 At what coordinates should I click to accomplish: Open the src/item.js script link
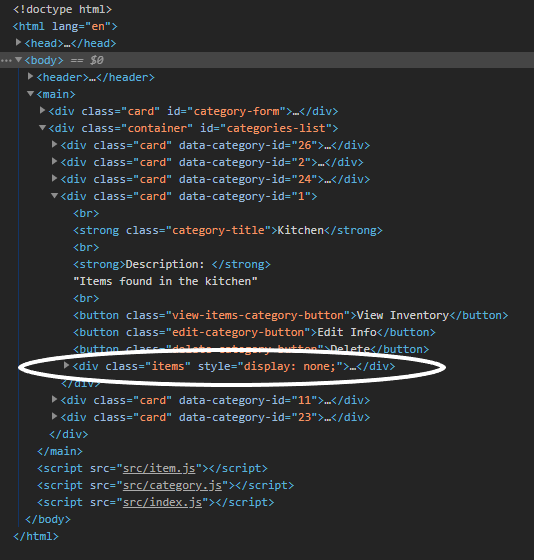click(159, 468)
